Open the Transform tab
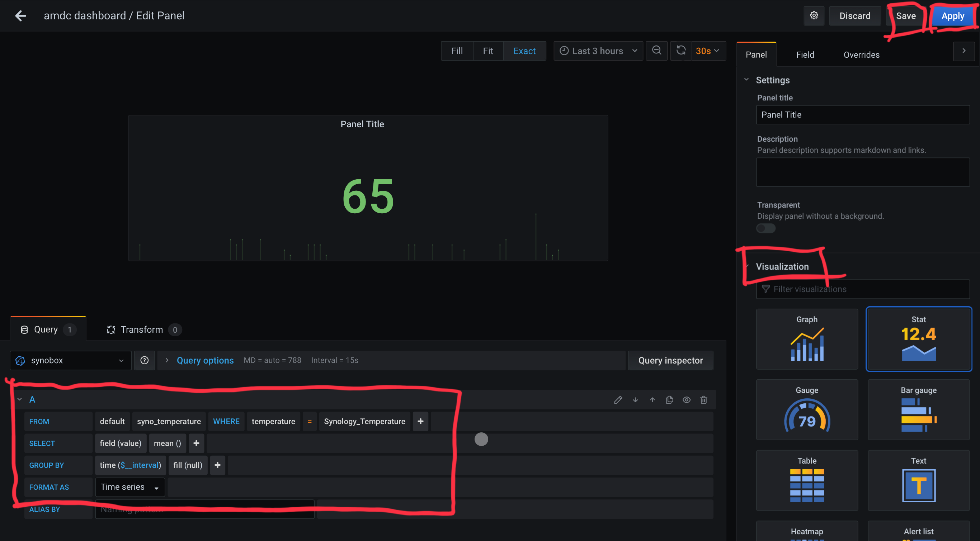This screenshot has width=980, height=541. pyautogui.click(x=144, y=329)
